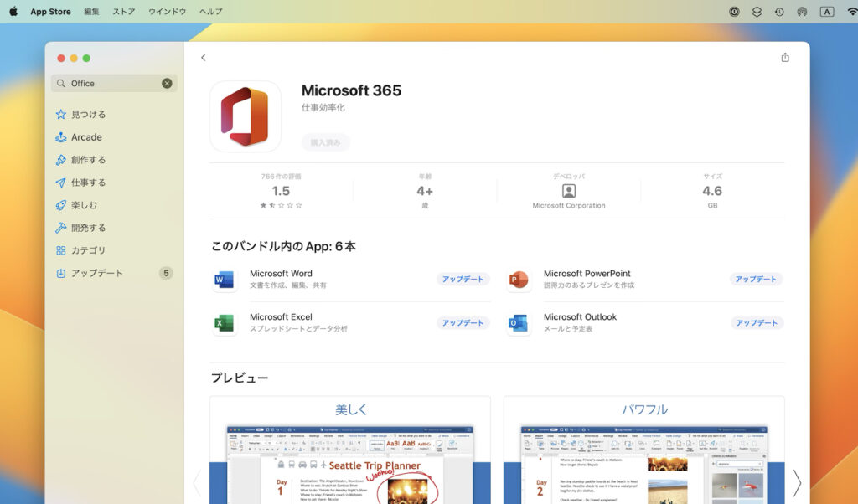Open the 開発する section

coord(86,227)
